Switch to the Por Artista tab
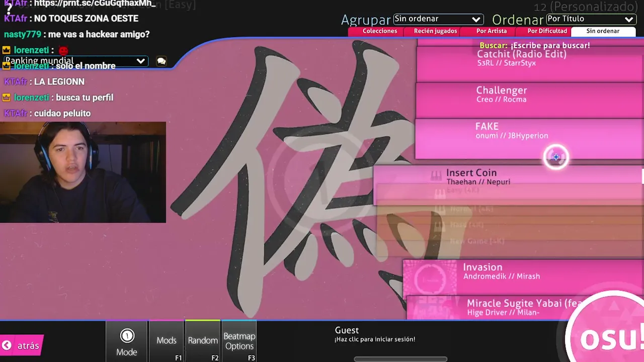Image resolution: width=644 pixels, height=362 pixels. click(x=492, y=31)
